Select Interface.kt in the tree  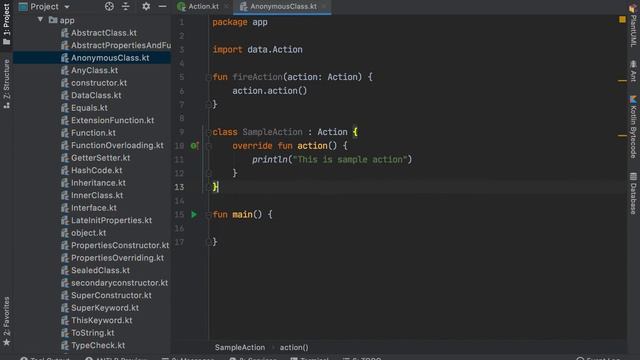[x=93, y=208]
